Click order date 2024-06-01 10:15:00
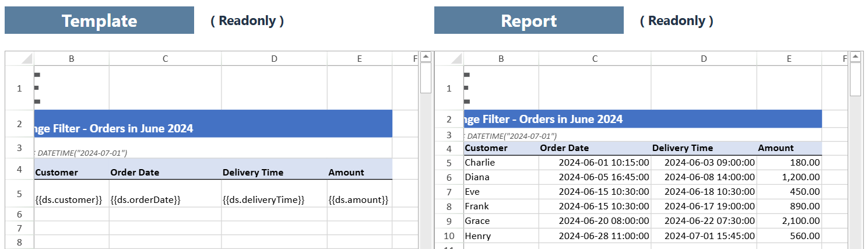 (x=595, y=163)
